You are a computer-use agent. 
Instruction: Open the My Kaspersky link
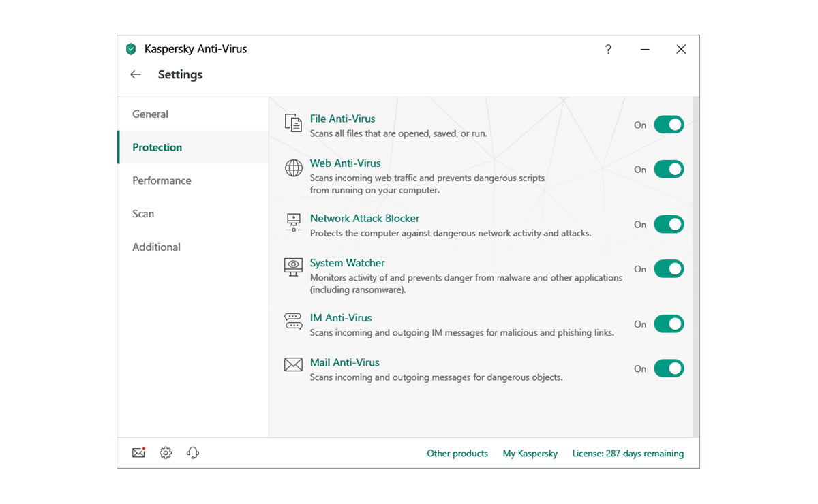click(x=530, y=454)
